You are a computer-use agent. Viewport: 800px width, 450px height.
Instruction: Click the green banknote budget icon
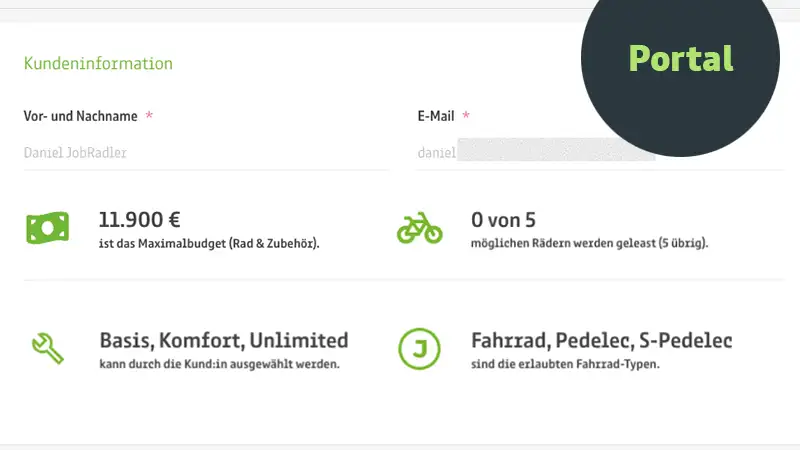pos(47,229)
